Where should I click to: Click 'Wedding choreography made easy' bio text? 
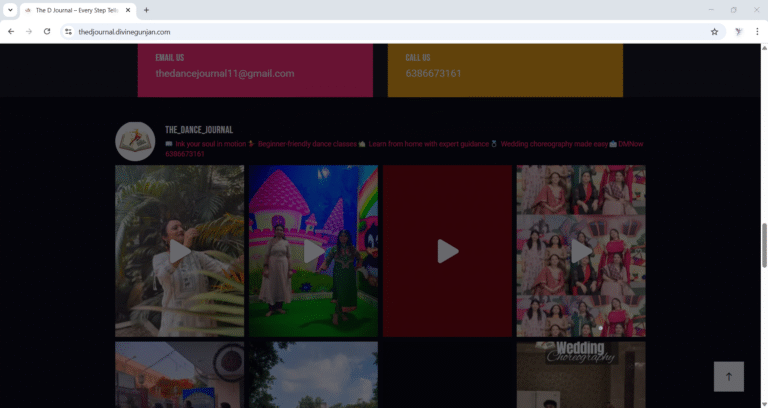coord(554,144)
